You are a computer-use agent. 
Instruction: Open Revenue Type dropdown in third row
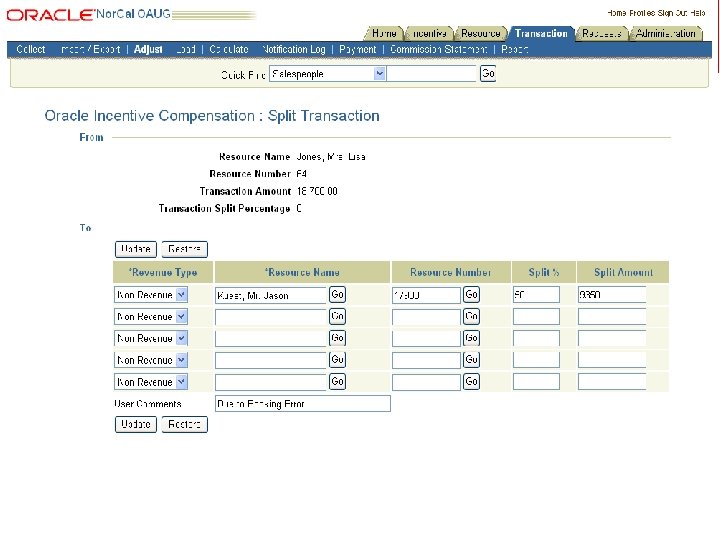151,338
